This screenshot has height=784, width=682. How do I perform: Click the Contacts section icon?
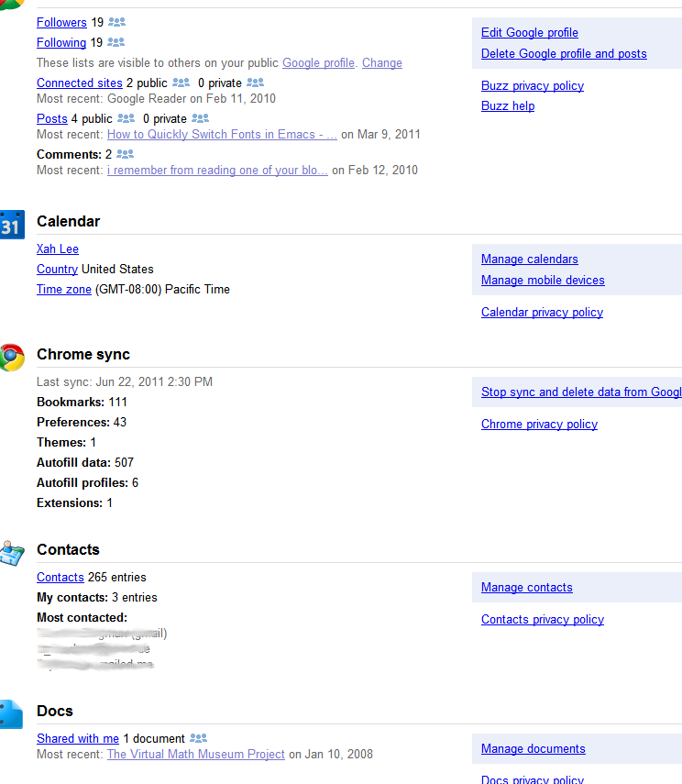12,553
